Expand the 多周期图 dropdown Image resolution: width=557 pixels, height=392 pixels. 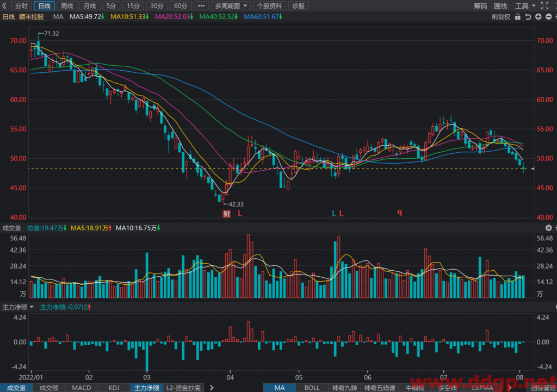[x=231, y=5]
